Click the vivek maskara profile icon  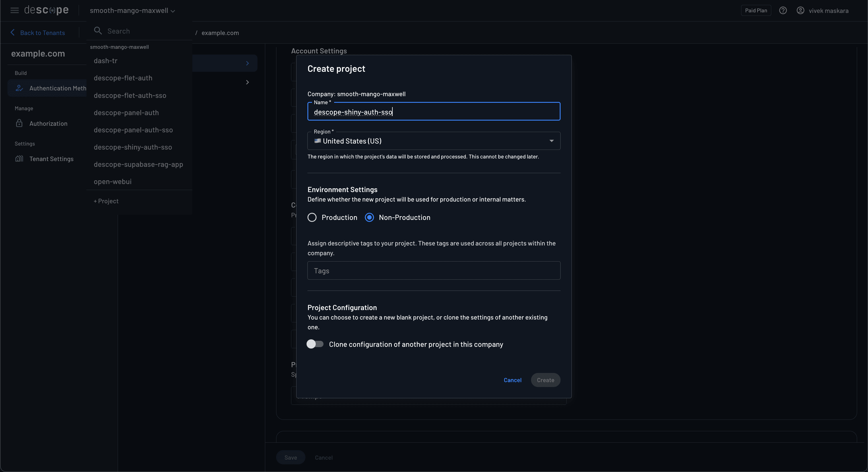tap(801, 10)
